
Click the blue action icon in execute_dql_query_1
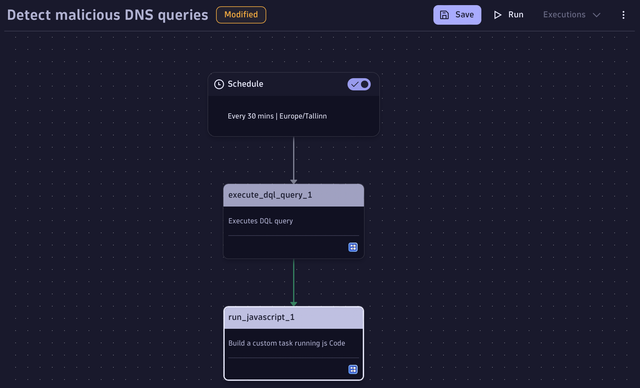[353, 247]
